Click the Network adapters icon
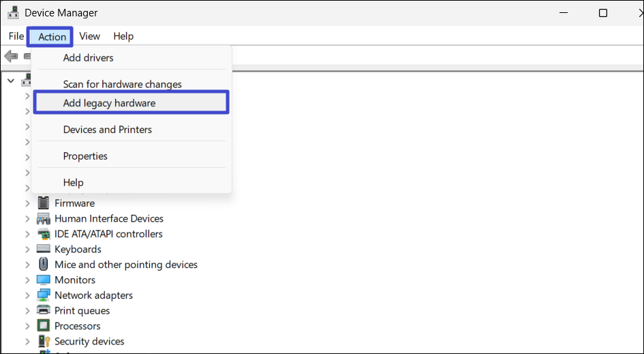This screenshot has height=354, width=644. [x=44, y=295]
